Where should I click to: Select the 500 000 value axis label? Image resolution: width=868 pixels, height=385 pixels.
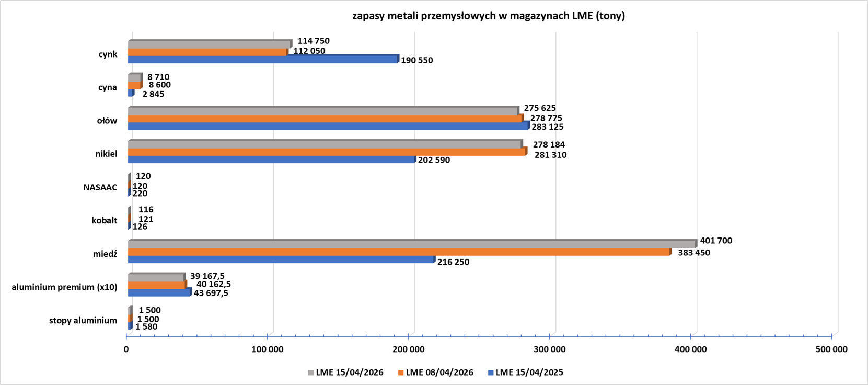click(831, 349)
